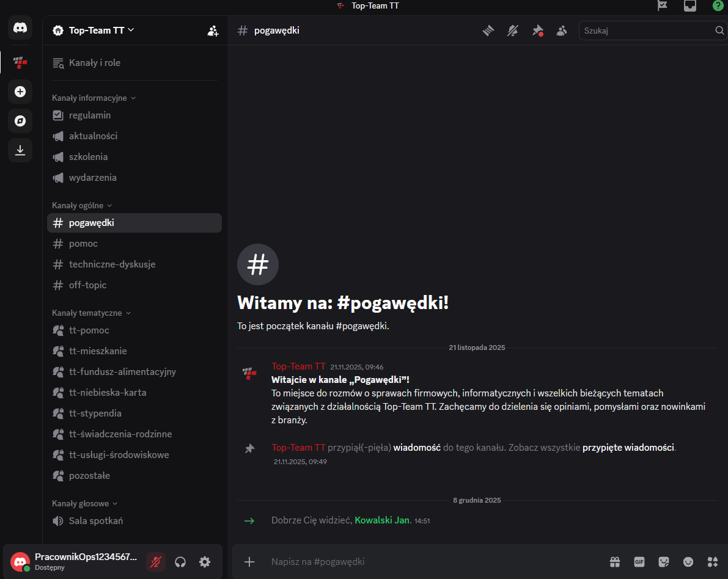728x579 pixels.
Task: Collapse Kanały głosowe category
Action: pos(84,503)
